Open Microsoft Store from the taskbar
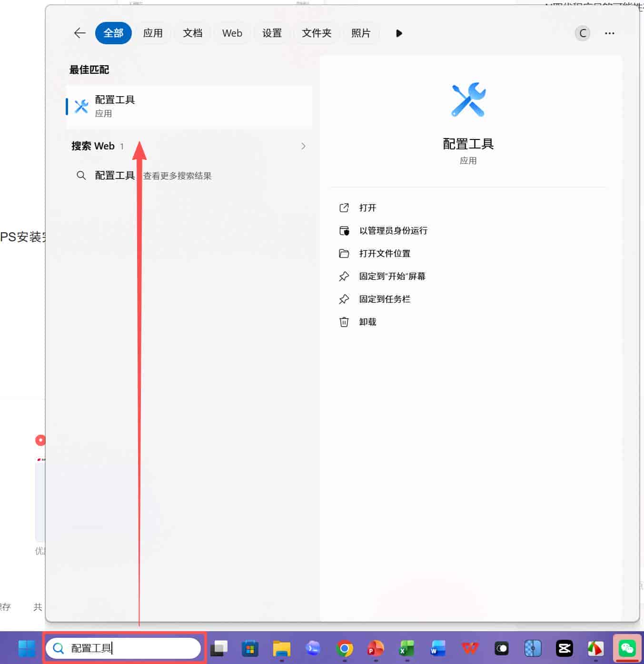The height and width of the screenshot is (664, 644). pos(250,648)
